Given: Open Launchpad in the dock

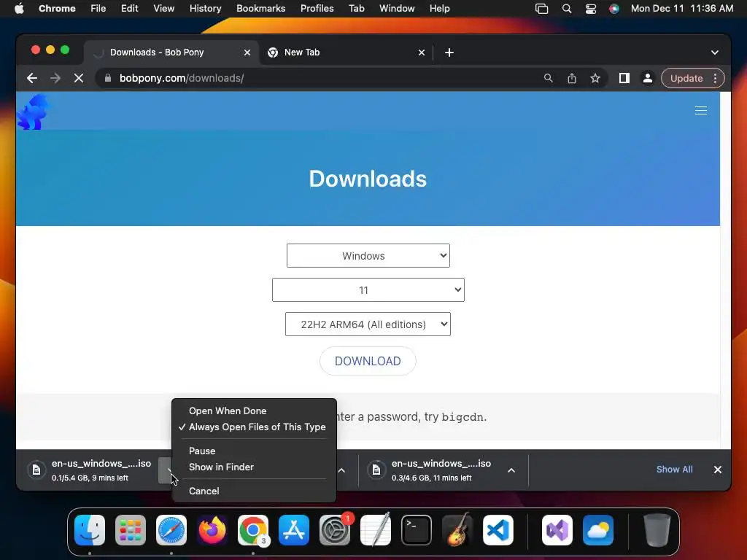Looking at the screenshot, I should (x=131, y=530).
